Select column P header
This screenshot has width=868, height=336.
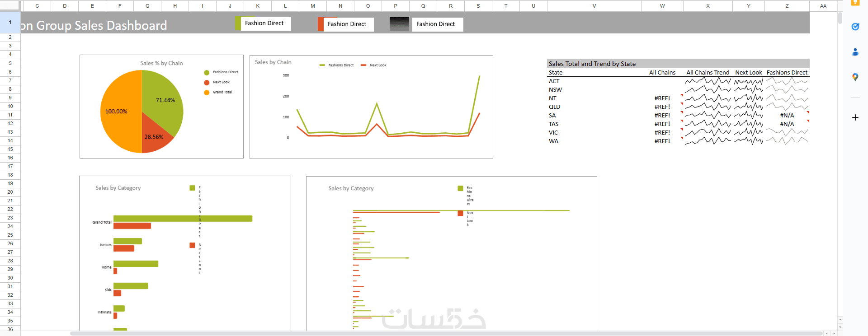tap(396, 6)
